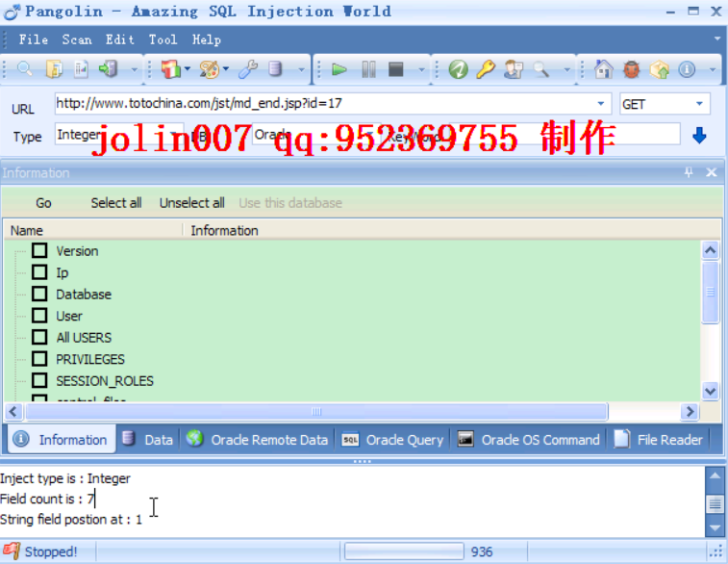The width and height of the screenshot is (728, 564).
Task: Click the user admin finder icon
Action: 514,69
